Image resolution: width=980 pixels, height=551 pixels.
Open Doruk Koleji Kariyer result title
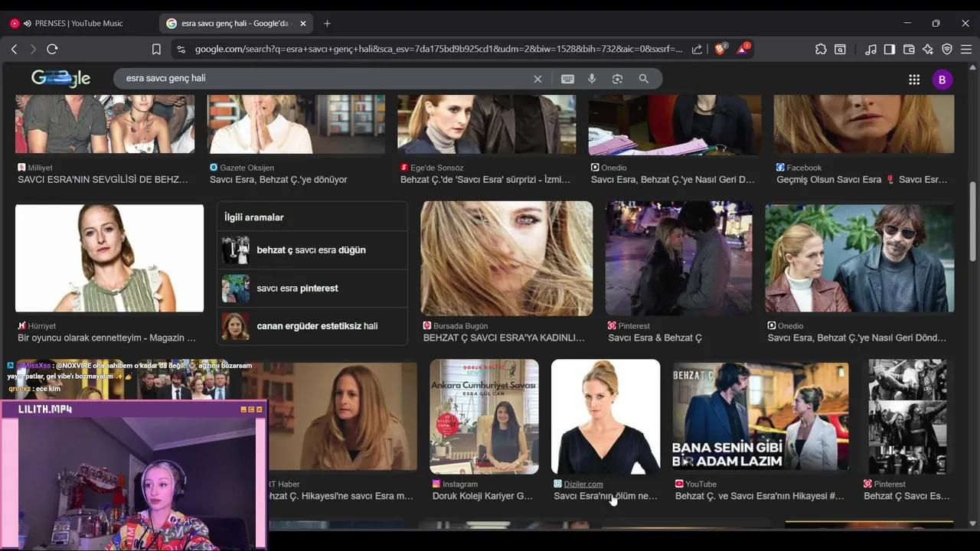(x=482, y=496)
